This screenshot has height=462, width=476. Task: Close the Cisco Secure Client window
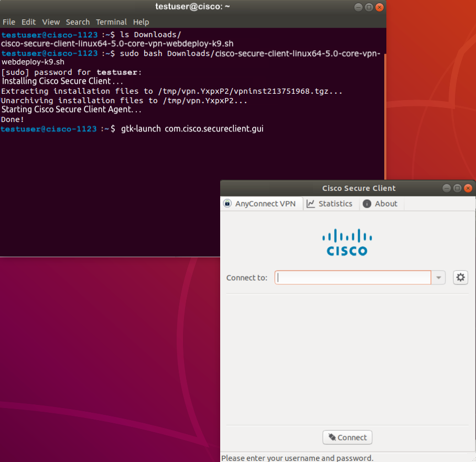click(x=468, y=188)
